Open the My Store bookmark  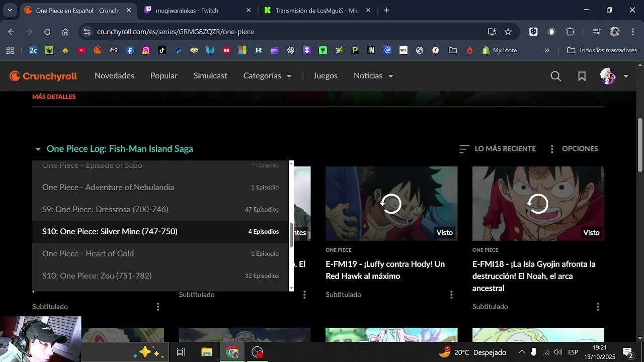pyautogui.click(x=500, y=50)
